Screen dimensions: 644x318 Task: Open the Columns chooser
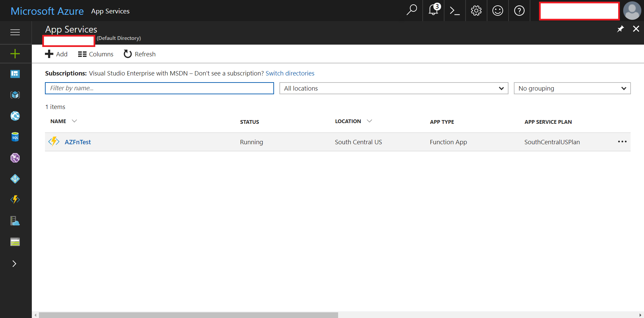tap(96, 54)
